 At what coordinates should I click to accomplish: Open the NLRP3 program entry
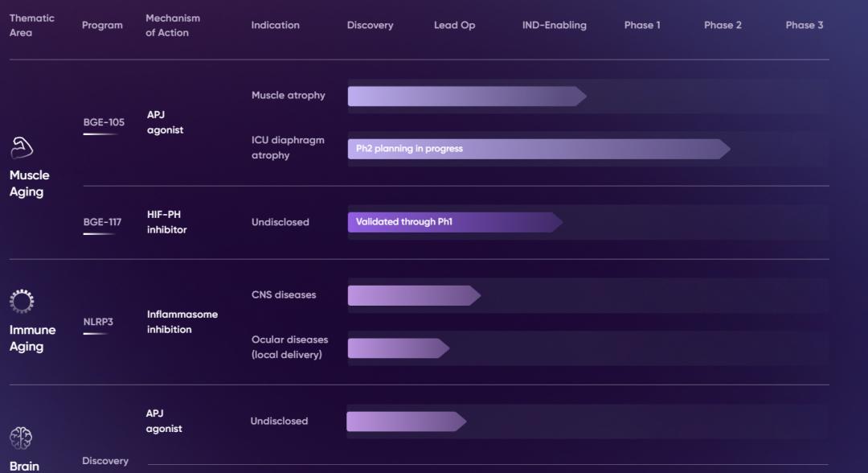[98, 322]
